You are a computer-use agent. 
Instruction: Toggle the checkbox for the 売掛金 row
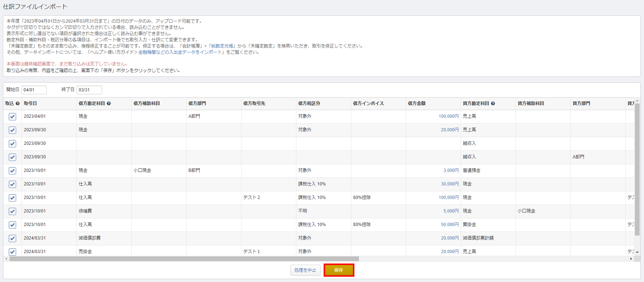click(x=12, y=252)
